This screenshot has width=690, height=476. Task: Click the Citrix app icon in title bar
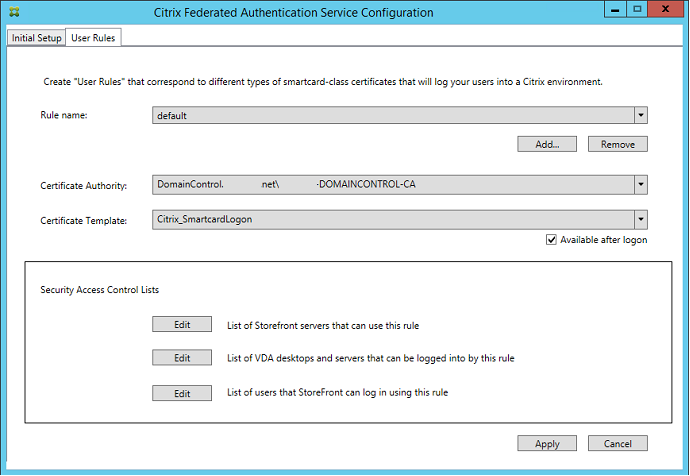pos(13,13)
